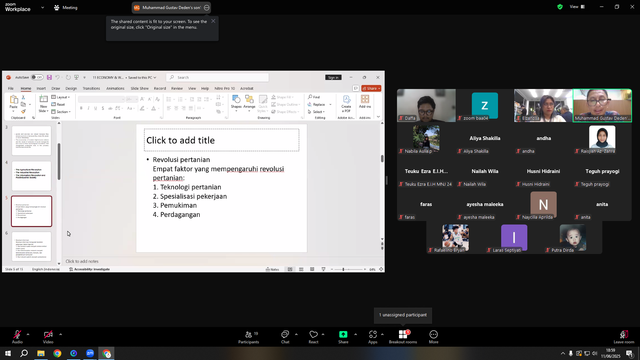640x360 pixels.
Task: Start sharing with the green Share icon
Action: 343,334
